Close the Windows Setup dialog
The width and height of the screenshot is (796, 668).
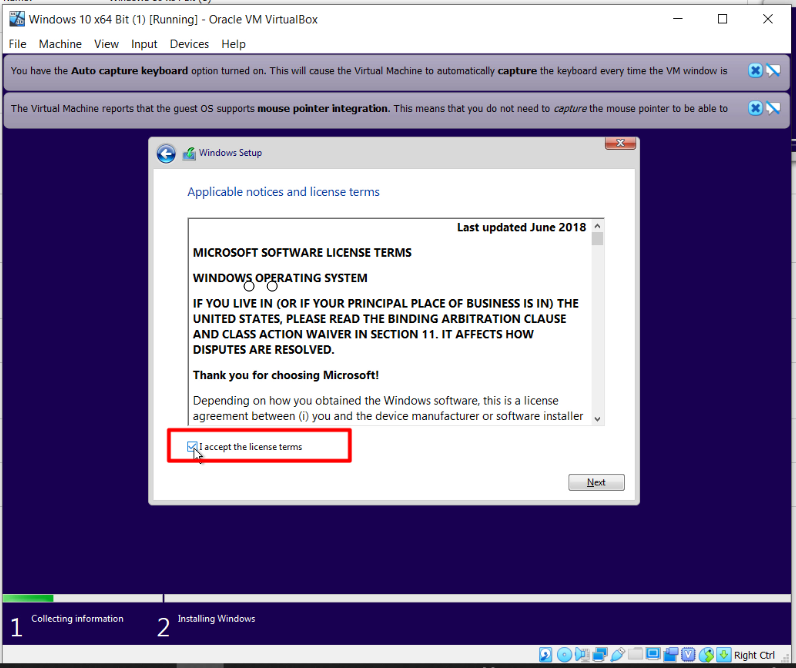coord(620,144)
